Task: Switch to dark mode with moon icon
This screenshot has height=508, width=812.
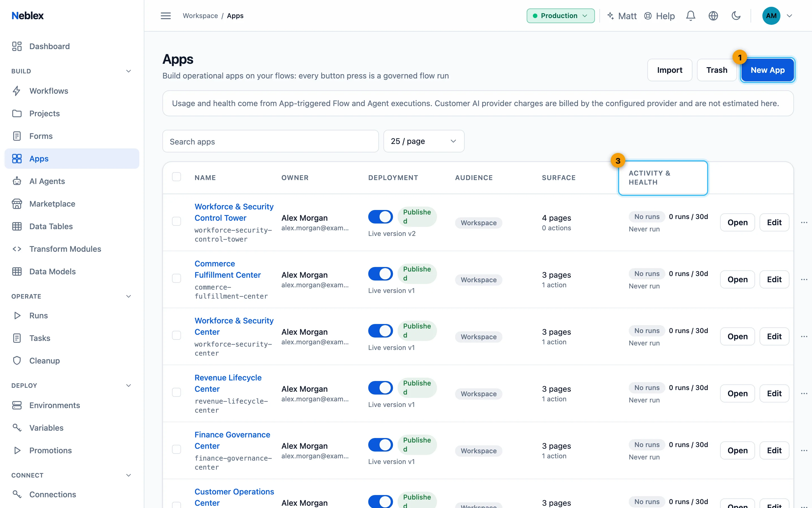Action: coord(736,16)
